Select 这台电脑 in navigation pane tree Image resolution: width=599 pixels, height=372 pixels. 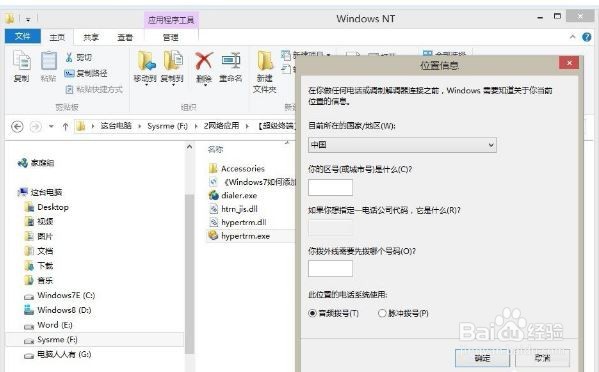click(40, 192)
